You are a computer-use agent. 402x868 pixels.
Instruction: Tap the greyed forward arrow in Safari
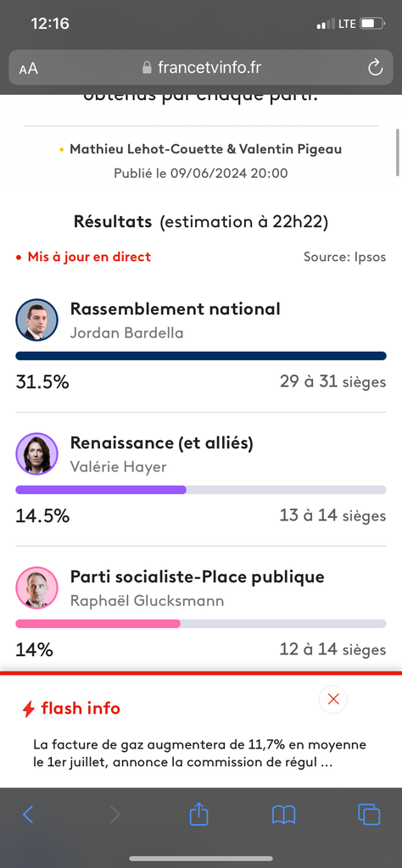(114, 815)
